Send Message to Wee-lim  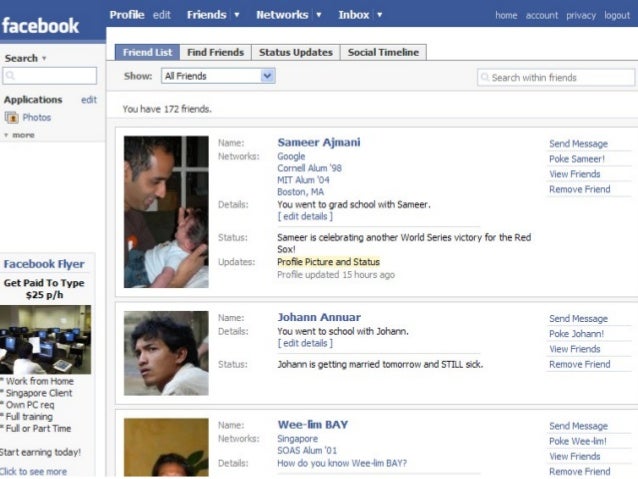point(578,426)
